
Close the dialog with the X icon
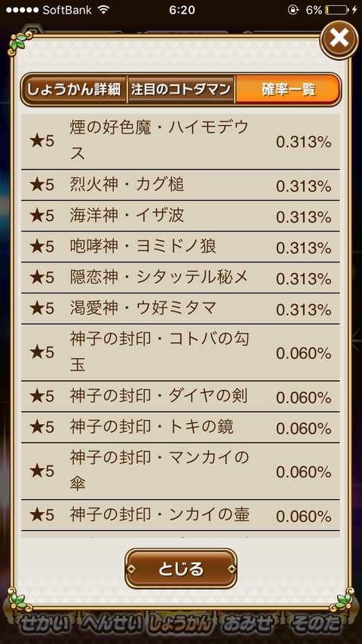(x=339, y=39)
